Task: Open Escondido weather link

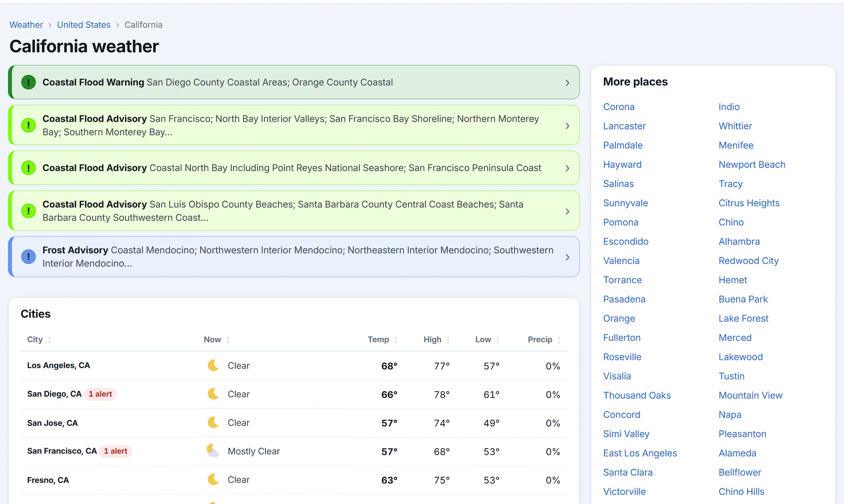Action: (626, 241)
